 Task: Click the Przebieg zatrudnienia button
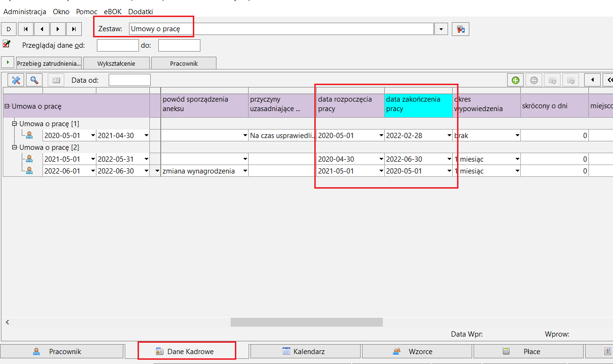tap(49, 63)
